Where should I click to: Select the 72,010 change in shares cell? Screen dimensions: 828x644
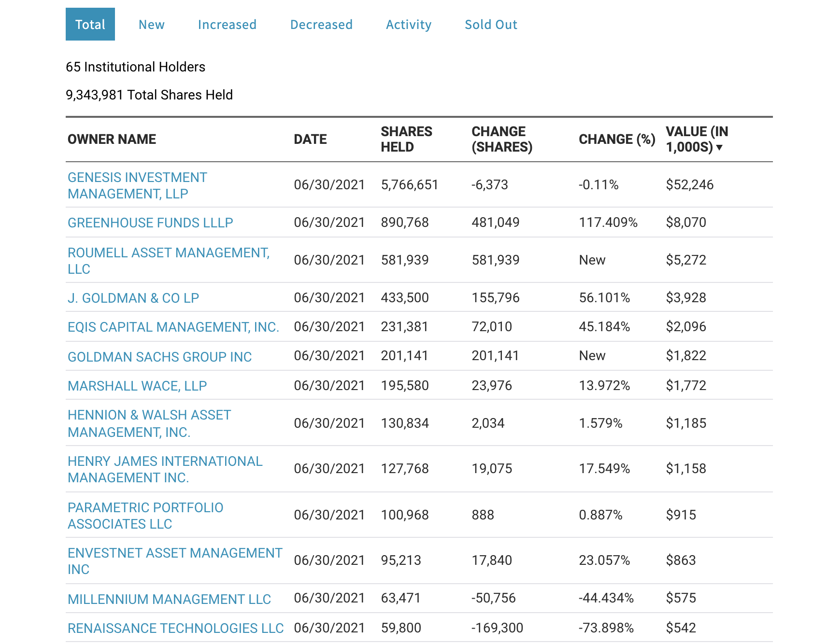[492, 327]
